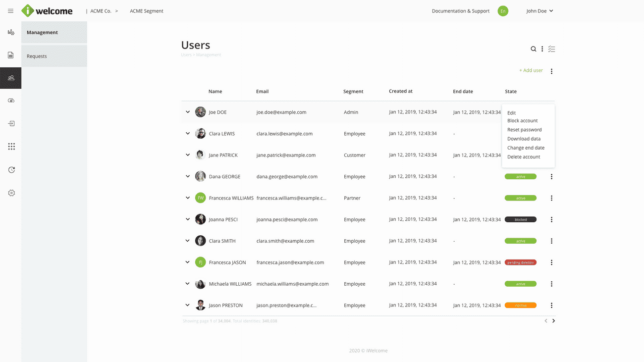
Task: Open three-dot menu for Dana GEORGE
Action: (x=551, y=177)
